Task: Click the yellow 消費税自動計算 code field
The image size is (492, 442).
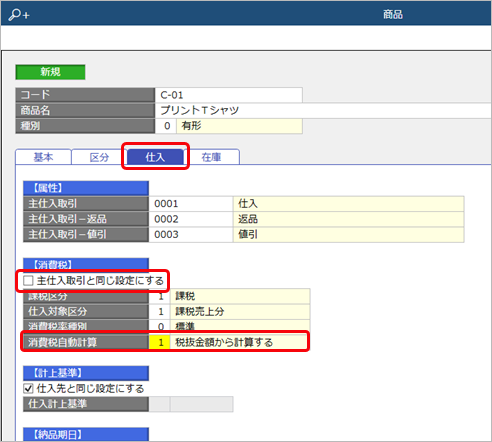Action: (x=160, y=342)
